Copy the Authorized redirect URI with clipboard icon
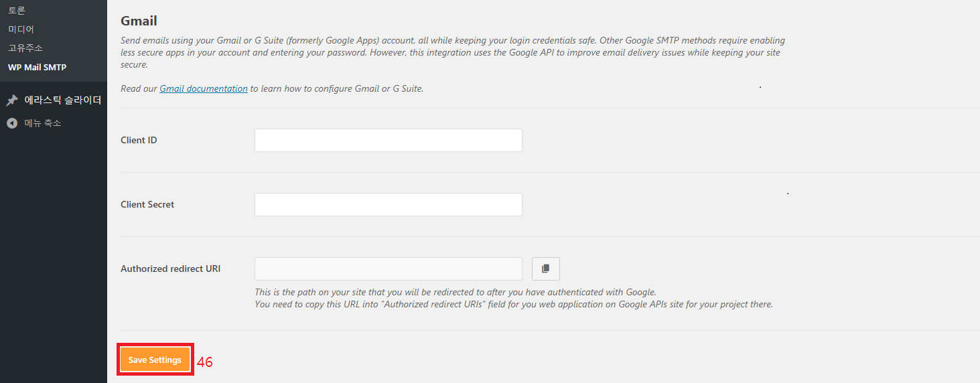Image resolution: width=980 pixels, height=383 pixels. 545,269
